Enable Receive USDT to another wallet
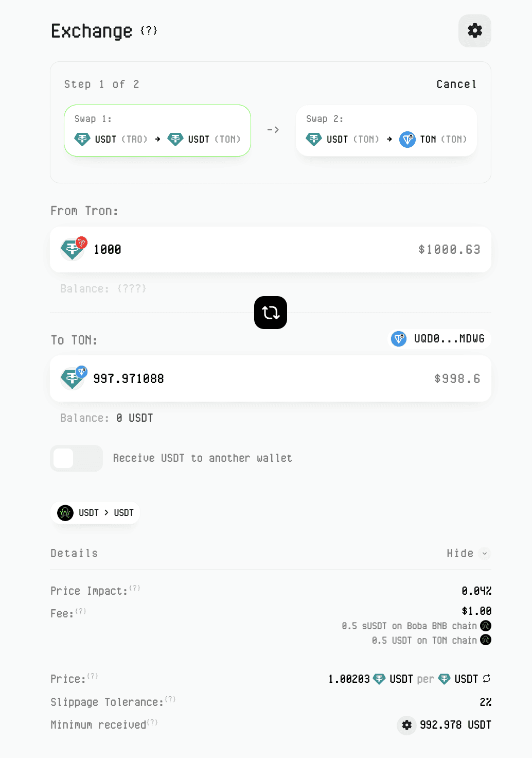 (x=76, y=458)
